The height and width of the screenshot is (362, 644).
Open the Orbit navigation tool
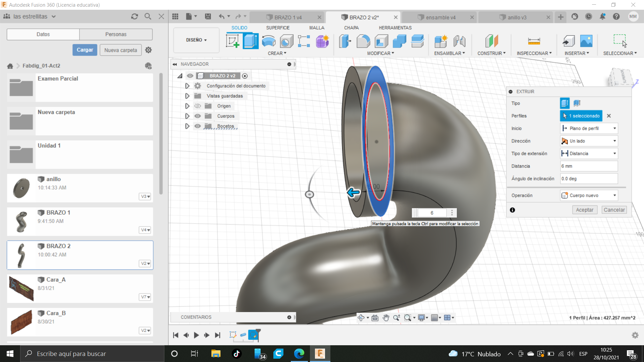pyautogui.click(x=361, y=317)
